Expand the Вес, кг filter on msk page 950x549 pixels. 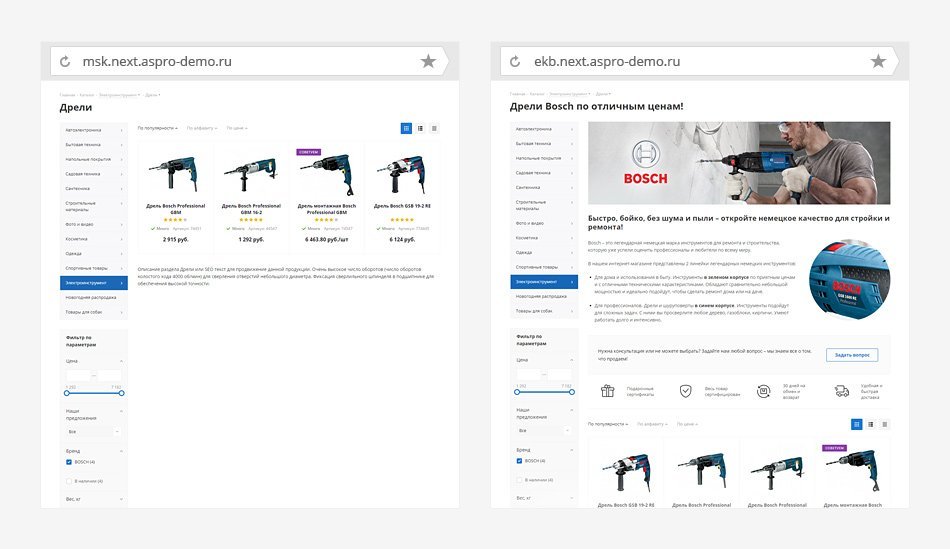pos(94,499)
